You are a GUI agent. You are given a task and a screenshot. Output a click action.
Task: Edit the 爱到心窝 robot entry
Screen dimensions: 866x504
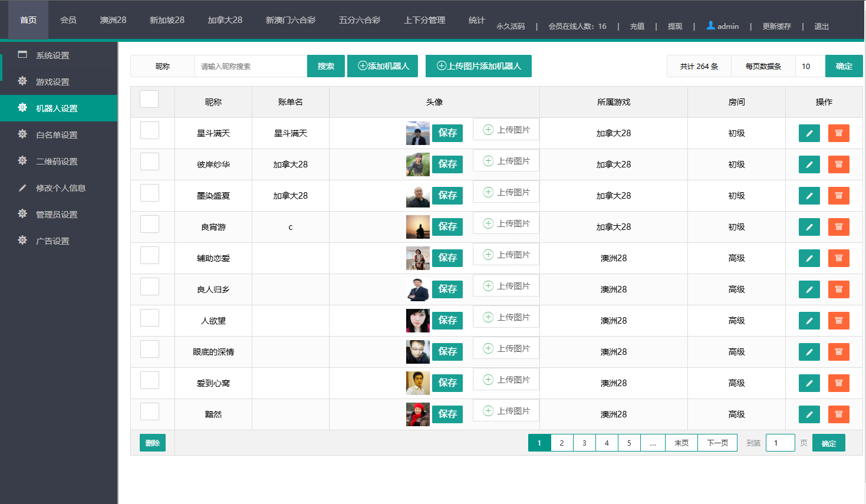(x=809, y=383)
